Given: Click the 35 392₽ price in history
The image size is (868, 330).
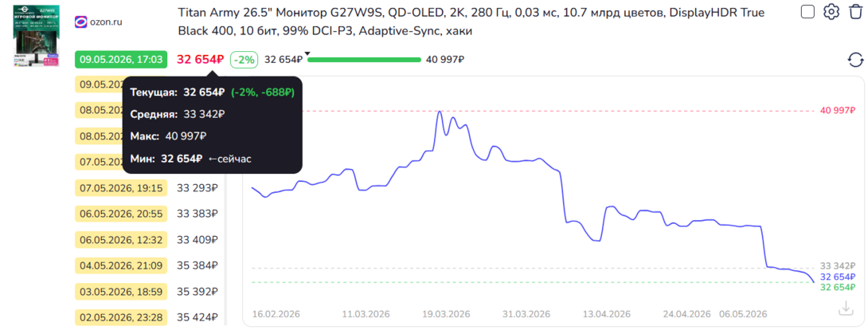Looking at the screenshot, I should 197,291.
